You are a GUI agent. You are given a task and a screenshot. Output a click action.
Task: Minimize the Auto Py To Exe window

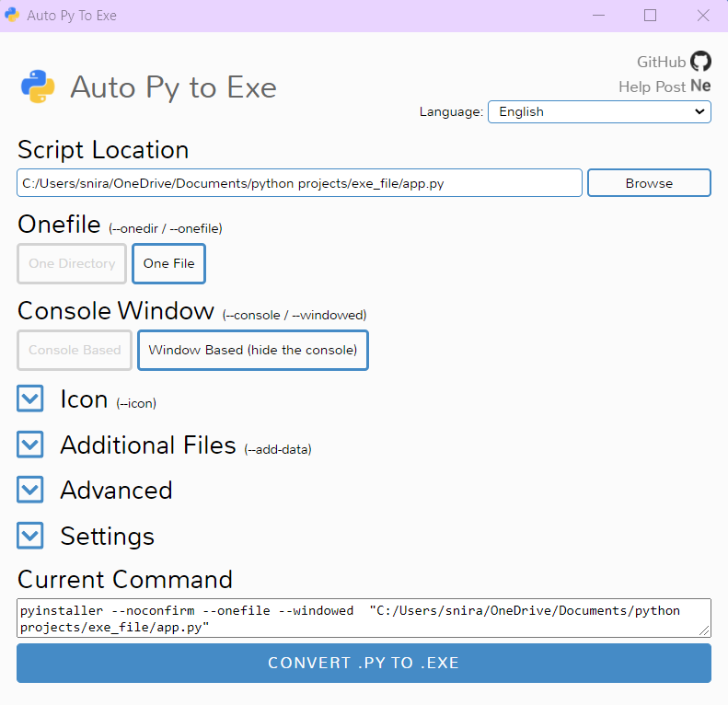pos(599,16)
